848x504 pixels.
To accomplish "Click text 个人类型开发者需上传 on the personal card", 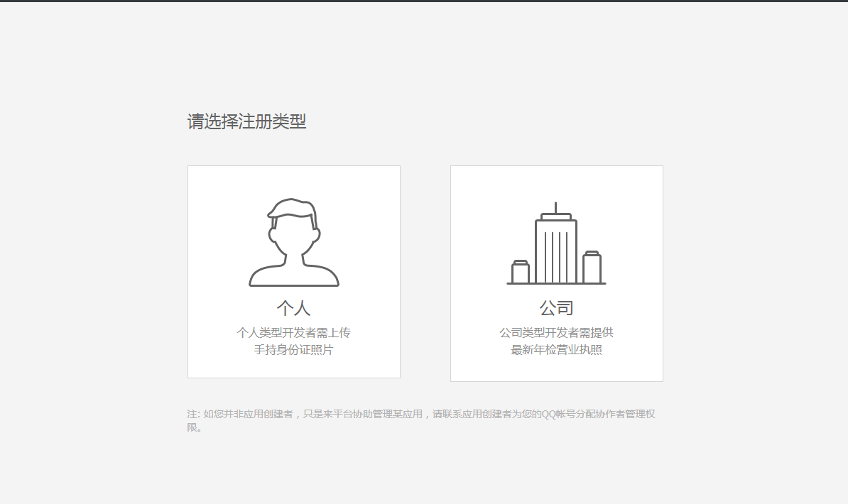I will [293, 332].
